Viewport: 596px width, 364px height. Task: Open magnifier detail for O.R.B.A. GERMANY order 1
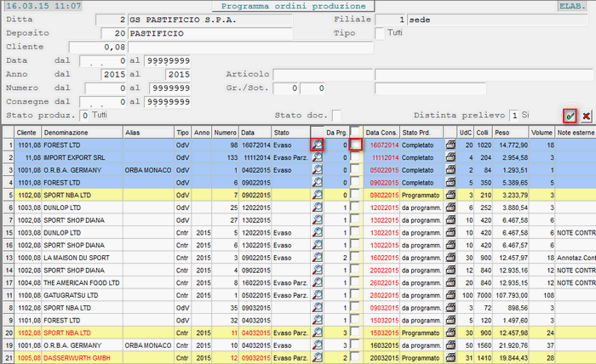coord(317,169)
